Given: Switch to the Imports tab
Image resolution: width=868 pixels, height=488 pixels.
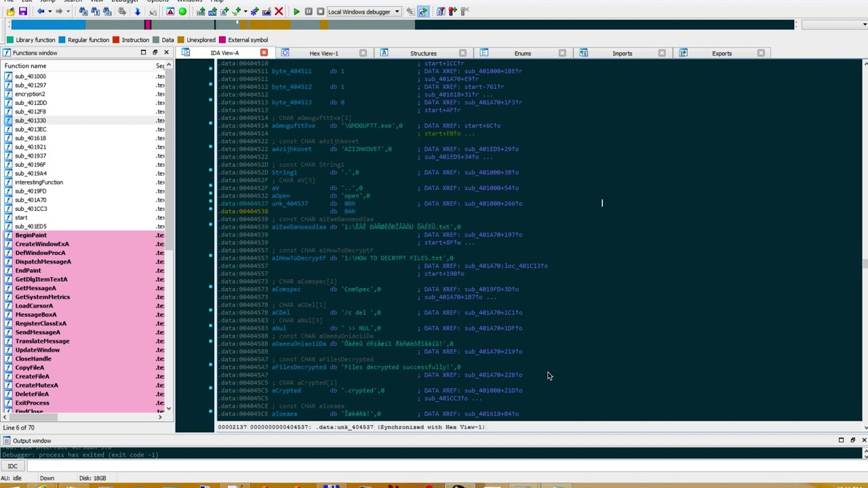Looking at the screenshot, I should (623, 54).
